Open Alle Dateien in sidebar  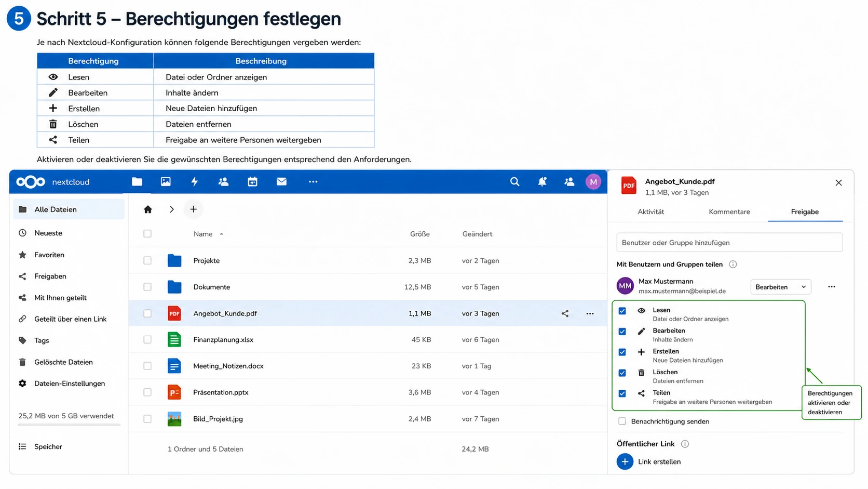point(69,209)
